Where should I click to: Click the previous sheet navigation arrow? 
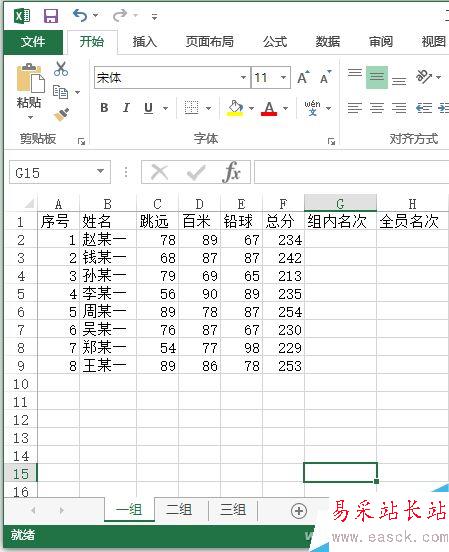point(33,510)
